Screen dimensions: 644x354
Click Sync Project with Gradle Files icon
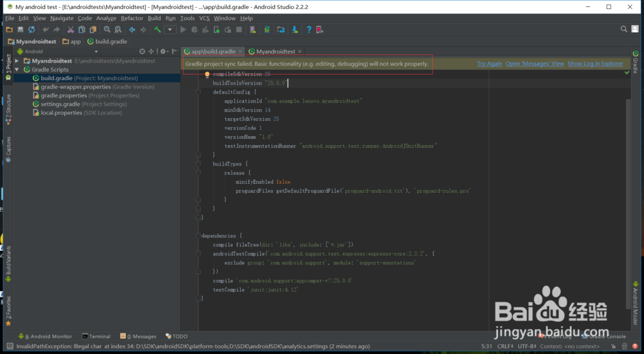(267, 30)
